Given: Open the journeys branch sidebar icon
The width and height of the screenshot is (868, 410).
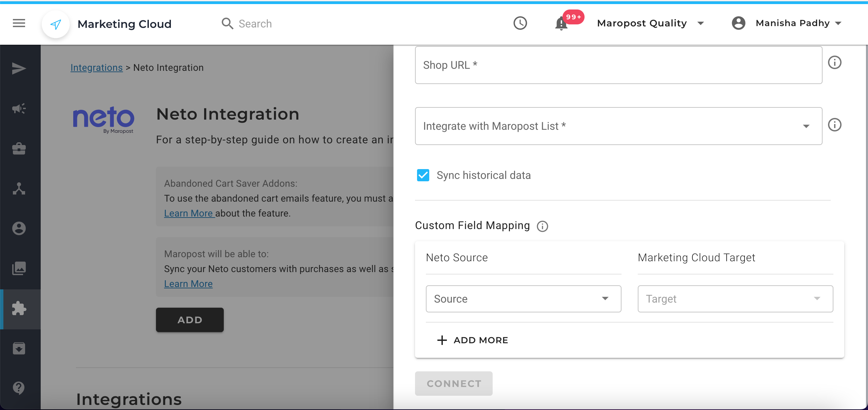Looking at the screenshot, I should (19, 188).
